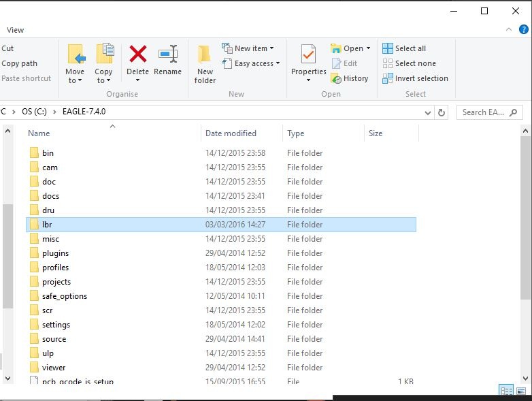Select the source folder name
Screen dimensions: 532x401
pos(54,339)
